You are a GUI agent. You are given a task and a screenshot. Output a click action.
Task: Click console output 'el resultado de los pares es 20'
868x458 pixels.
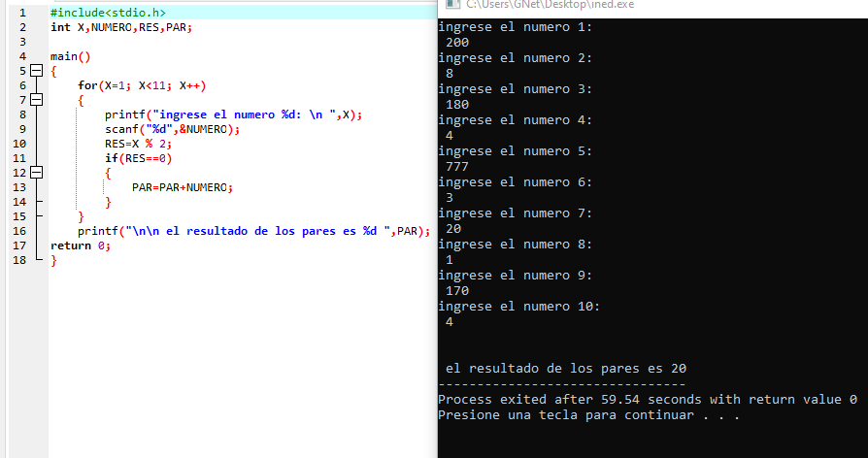[566, 369]
